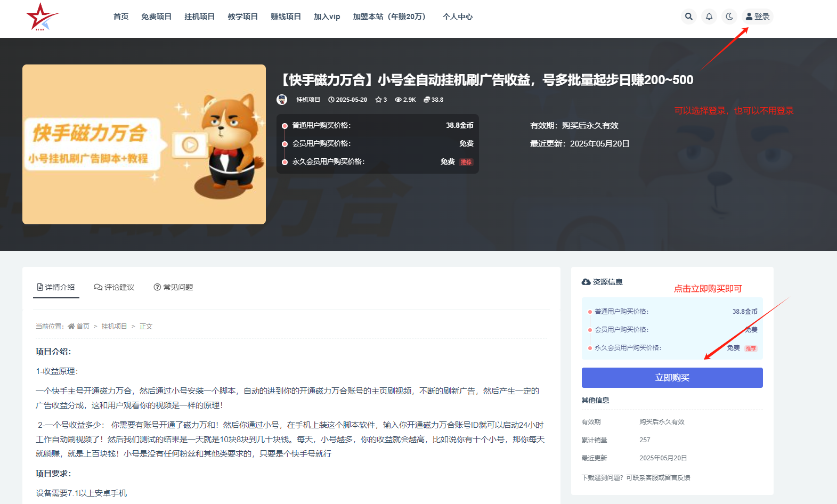Click 购买后永久有效 in sidebar
Image resolution: width=837 pixels, height=504 pixels.
click(662, 421)
